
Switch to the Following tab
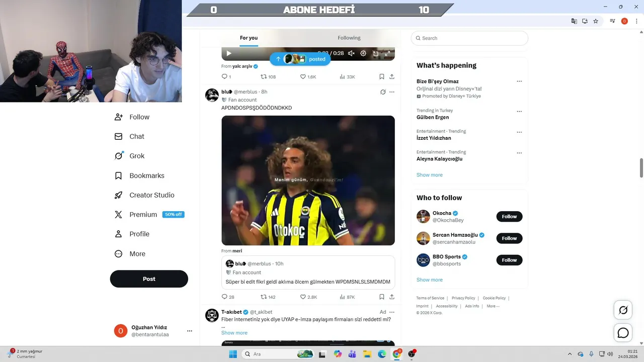coord(349,38)
